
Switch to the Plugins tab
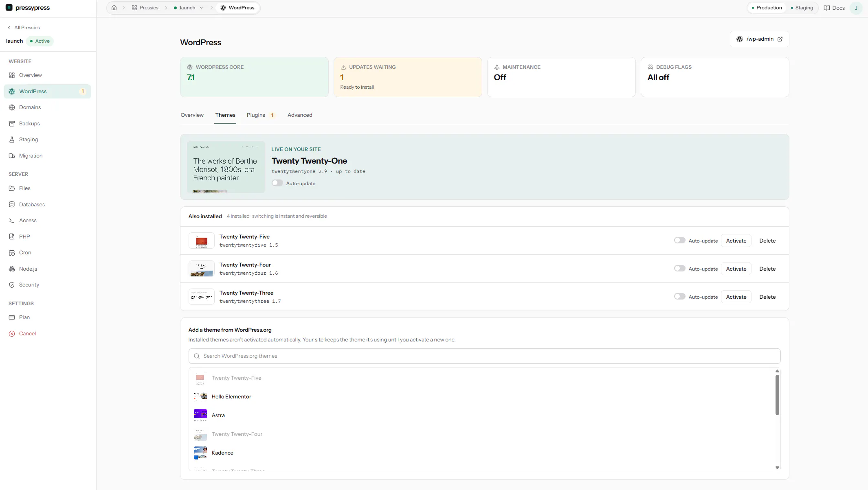261,115
